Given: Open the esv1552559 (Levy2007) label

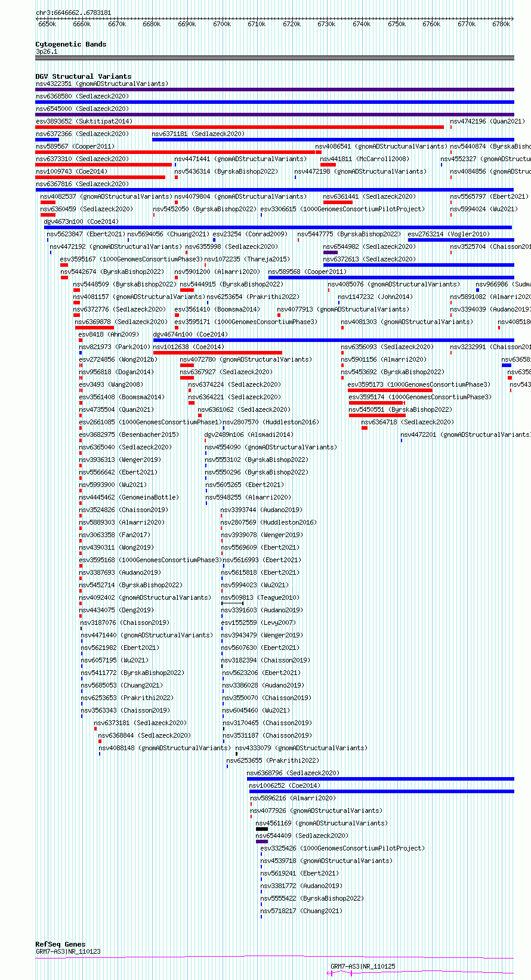Looking at the screenshot, I should point(258,622).
